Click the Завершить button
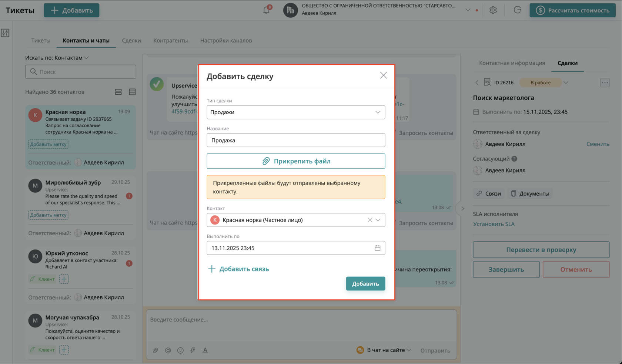Screen dimensions: 622x364 click(x=506, y=269)
